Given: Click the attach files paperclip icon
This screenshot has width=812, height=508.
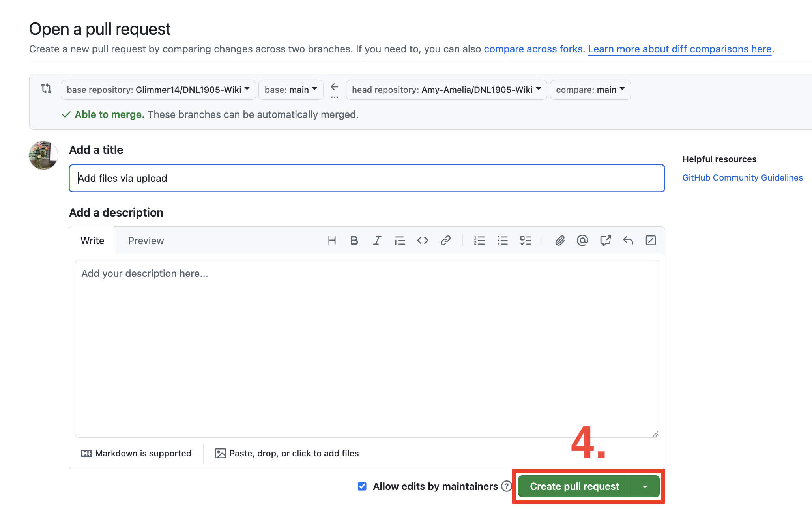Looking at the screenshot, I should [x=560, y=241].
